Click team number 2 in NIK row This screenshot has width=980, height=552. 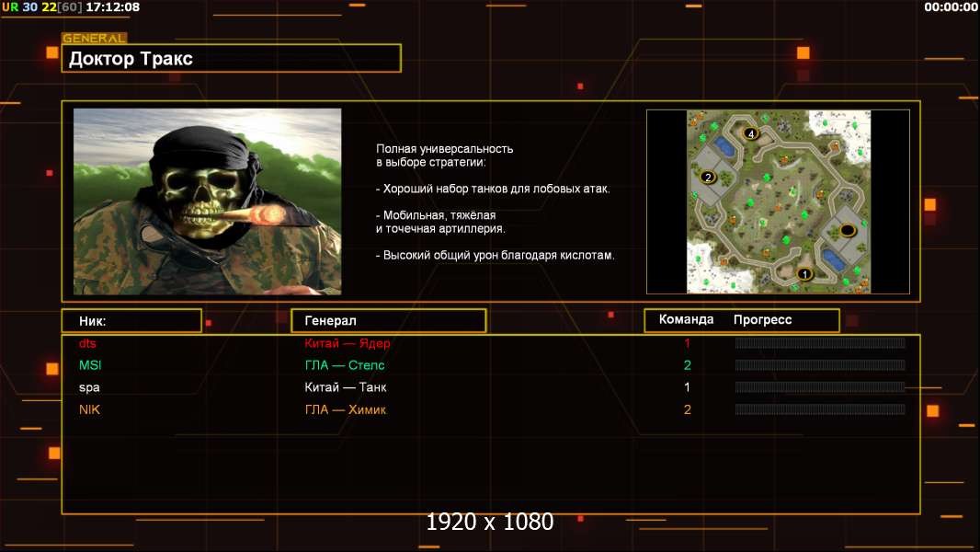click(688, 409)
